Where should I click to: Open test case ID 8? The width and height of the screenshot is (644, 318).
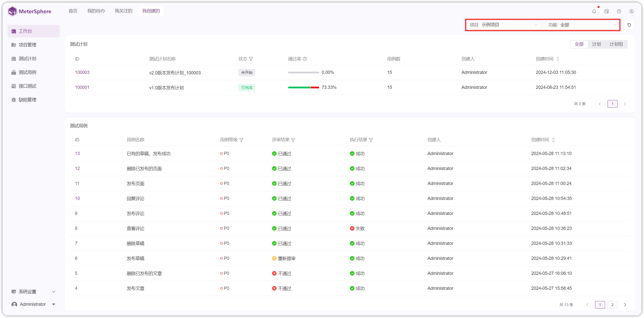pos(76,228)
